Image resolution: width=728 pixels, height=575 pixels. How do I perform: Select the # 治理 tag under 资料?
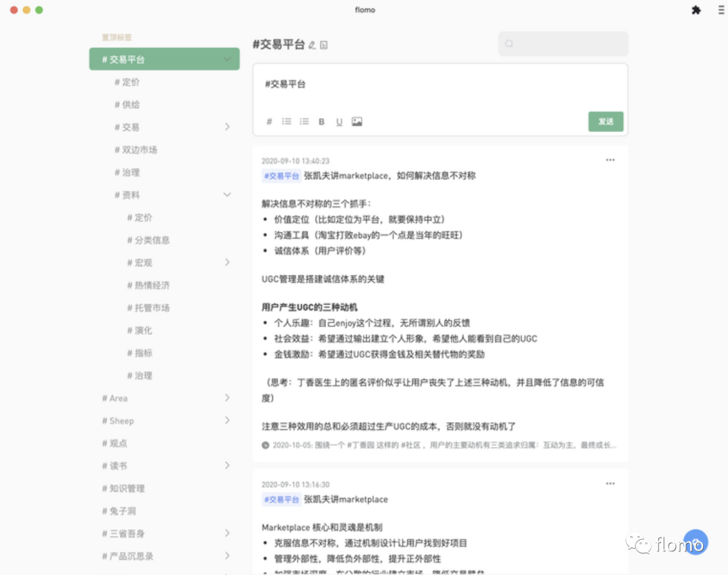pos(140,375)
